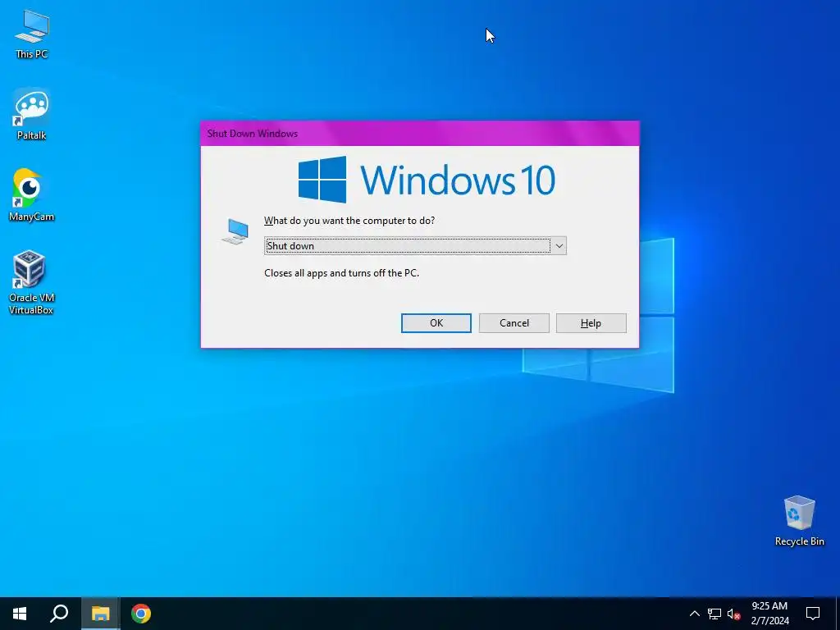This screenshot has width=840, height=630.
Task: Select the Paltalk desktop shortcut
Action: coord(32,115)
